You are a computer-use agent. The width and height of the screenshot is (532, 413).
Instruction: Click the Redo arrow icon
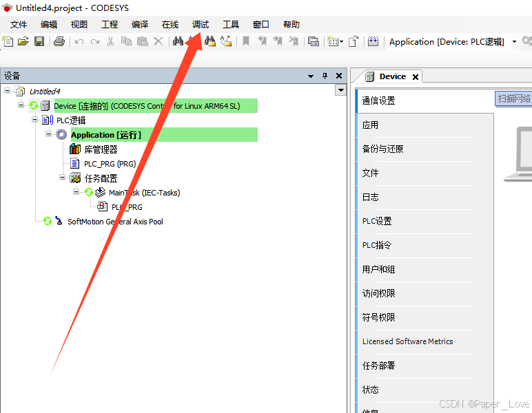(x=95, y=42)
